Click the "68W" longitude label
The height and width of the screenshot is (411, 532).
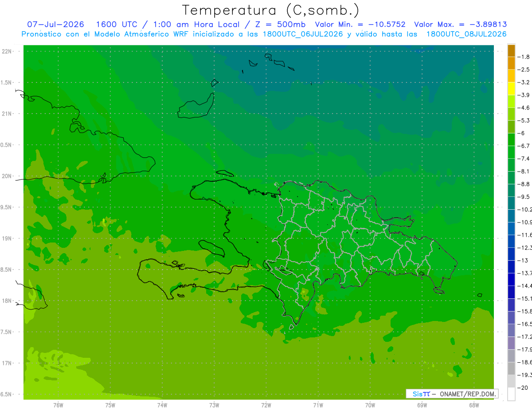pyautogui.click(x=474, y=405)
